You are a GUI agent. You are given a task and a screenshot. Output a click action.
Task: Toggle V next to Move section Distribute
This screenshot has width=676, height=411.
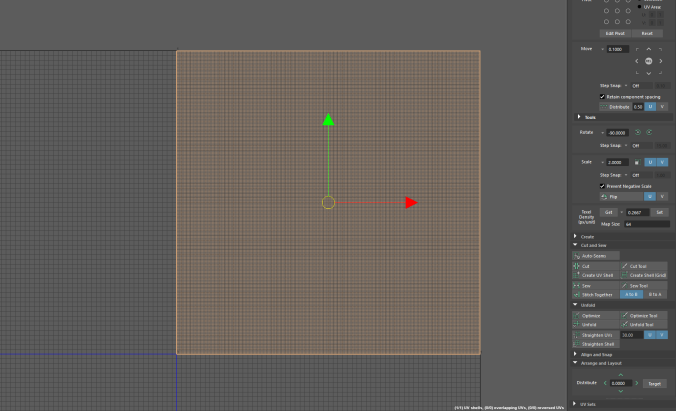662,107
